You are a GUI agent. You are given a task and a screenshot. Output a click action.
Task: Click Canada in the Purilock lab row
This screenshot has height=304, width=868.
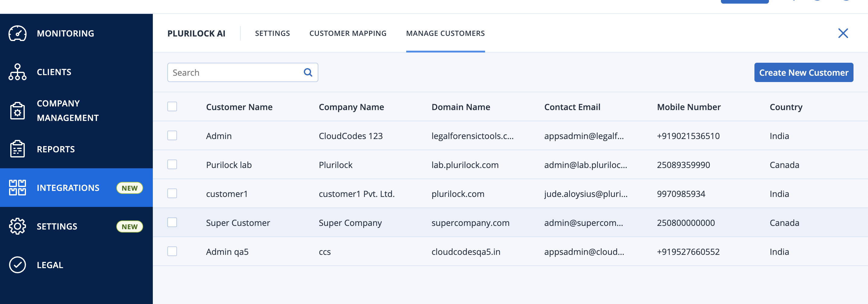(784, 165)
